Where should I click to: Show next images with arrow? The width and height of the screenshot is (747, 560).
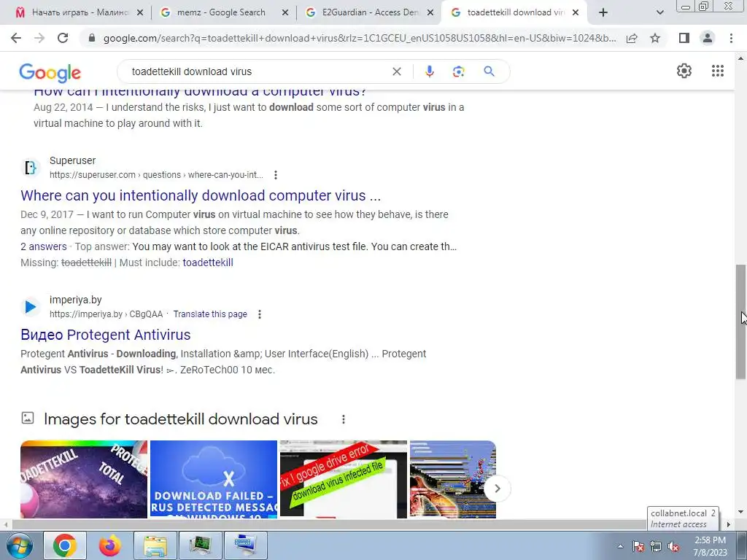pos(497,489)
